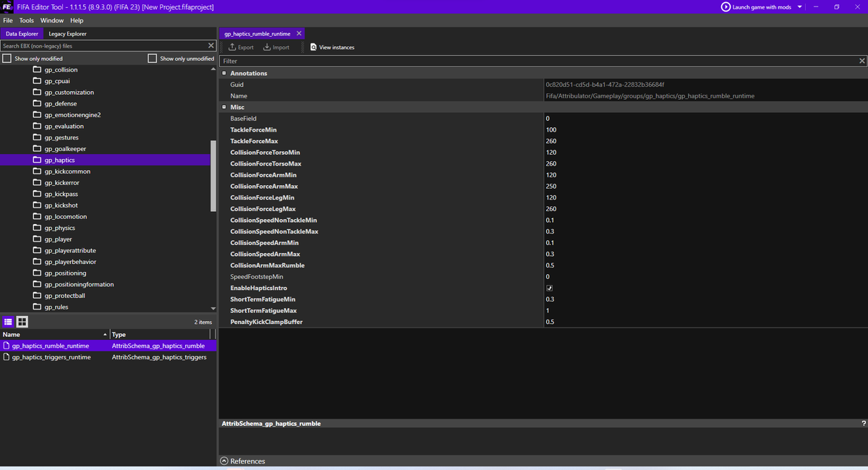The height and width of the screenshot is (470, 868).
Task: Select the gp_locomotion folder
Action: coord(66,217)
